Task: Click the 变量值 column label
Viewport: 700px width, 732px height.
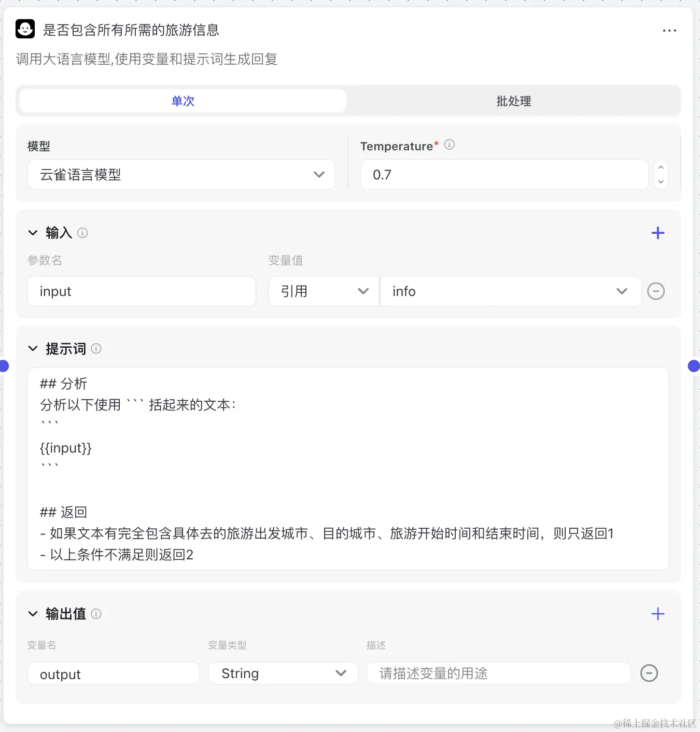Action: [286, 260]
